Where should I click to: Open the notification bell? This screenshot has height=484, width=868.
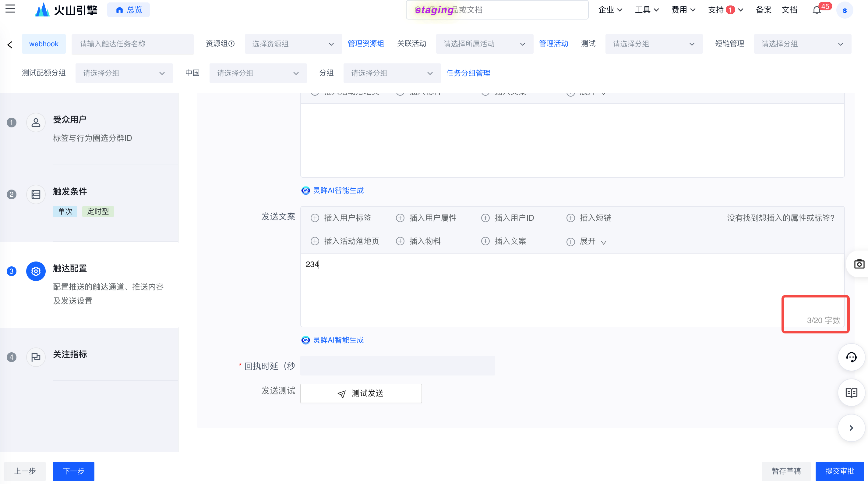click(x=817, y=10)
